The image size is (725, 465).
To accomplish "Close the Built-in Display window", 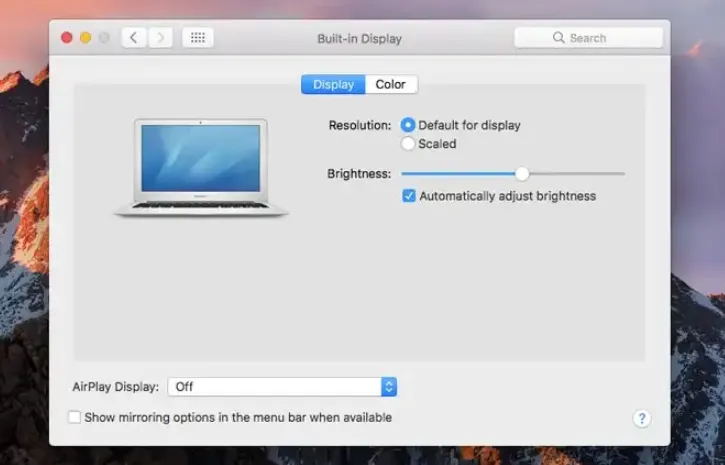I will pyautogui.click(x=67, y=37).
